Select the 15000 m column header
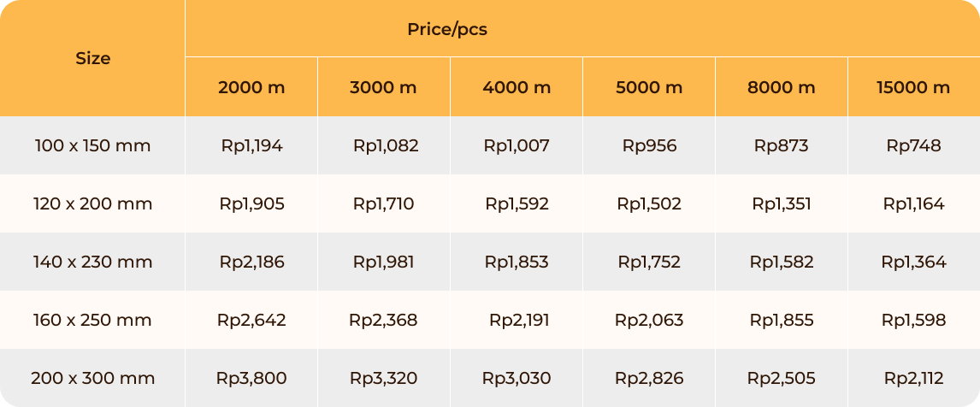Screen dimensions: 980x407 pyautogui.click(x=914, y=87)
